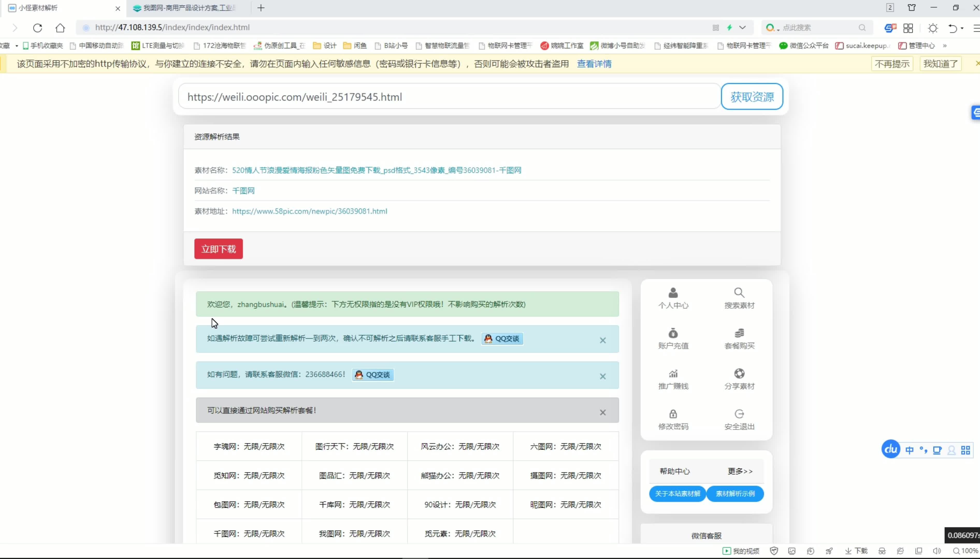Open a new browser tab
Viewport: 980px width, 559px height.
261,8
